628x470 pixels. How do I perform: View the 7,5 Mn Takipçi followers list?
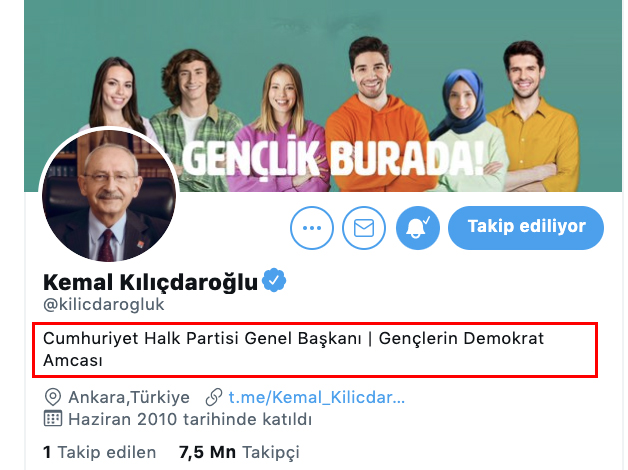(239, 452)
